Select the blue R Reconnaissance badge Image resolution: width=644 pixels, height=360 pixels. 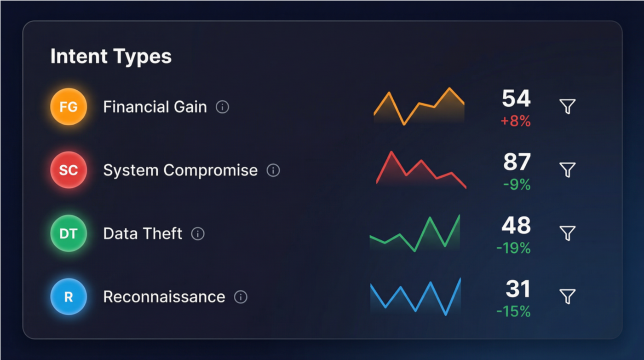point(68,296)
